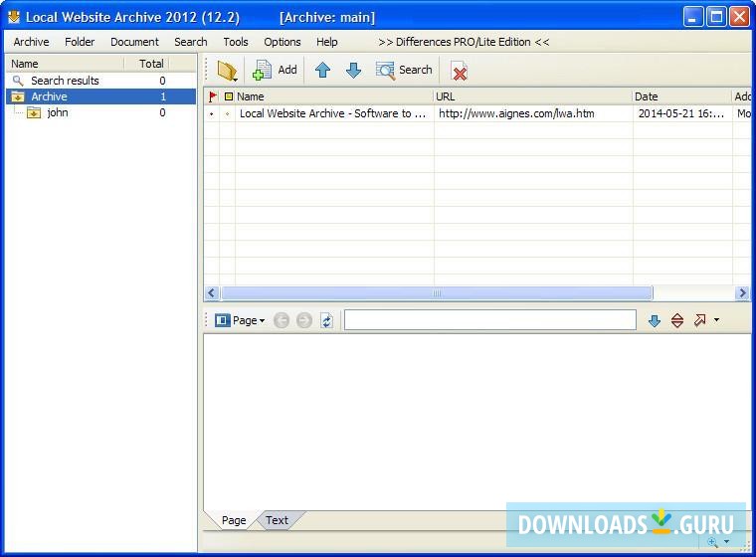Click the blue down arrow beside address field
The height and width of the screenshot is (557, 756).
click(x=655, y=320)
